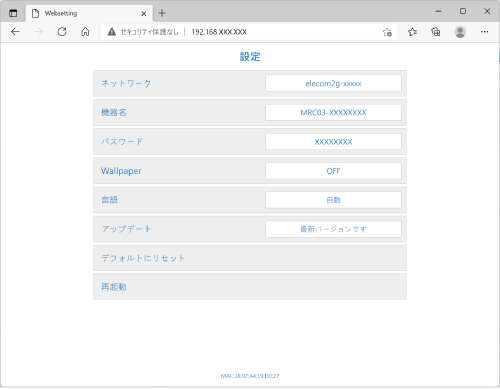This screenshot has width=500, height=389.
Task: Reload the page with the refresh icon
Action: tap(62, 32)
